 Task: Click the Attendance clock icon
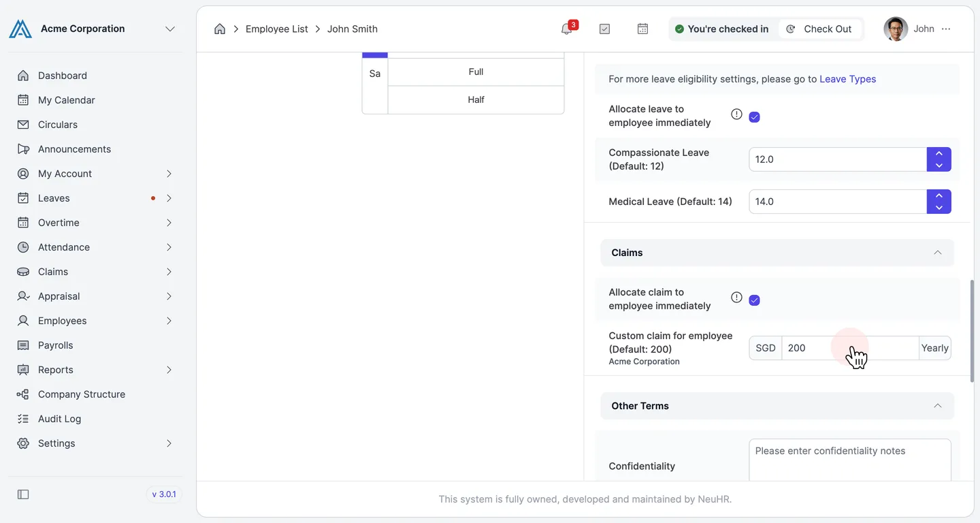point(23,247)
